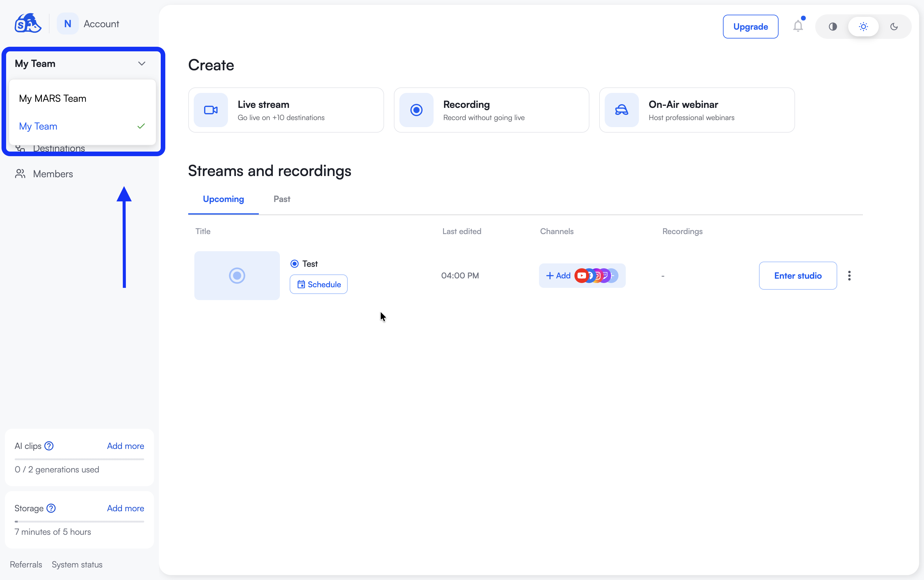
Task: Click Schedule for the Test stream
Action: 319,284
